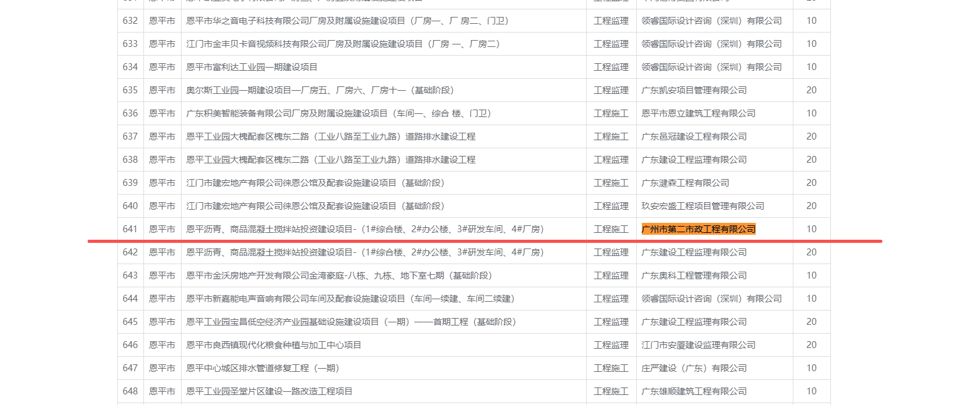This screenshot has height=405, width=980.
Task: Click 恩平工业园圣堂片区建设一路改造工程项目 project name
Action: (269, 391)
